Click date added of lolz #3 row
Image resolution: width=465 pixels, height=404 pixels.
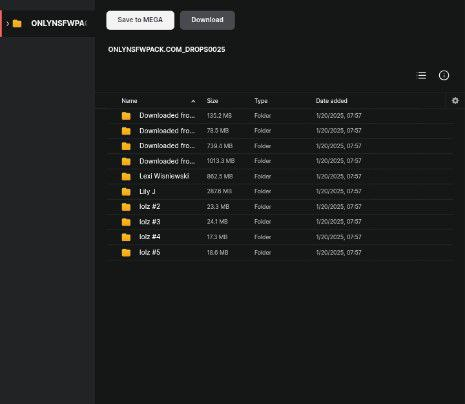(339, 222)
